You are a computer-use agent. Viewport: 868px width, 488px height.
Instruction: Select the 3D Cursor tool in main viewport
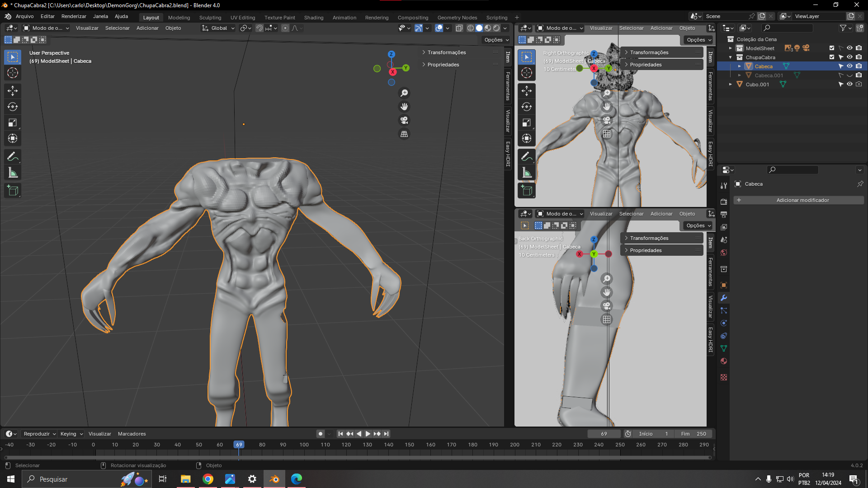[13, 73]
